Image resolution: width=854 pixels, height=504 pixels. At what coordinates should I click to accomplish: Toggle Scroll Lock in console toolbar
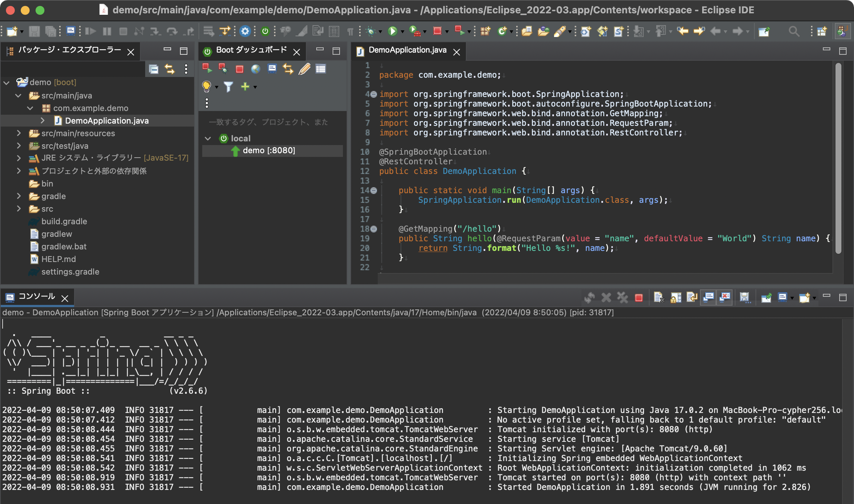pos(675,298)
